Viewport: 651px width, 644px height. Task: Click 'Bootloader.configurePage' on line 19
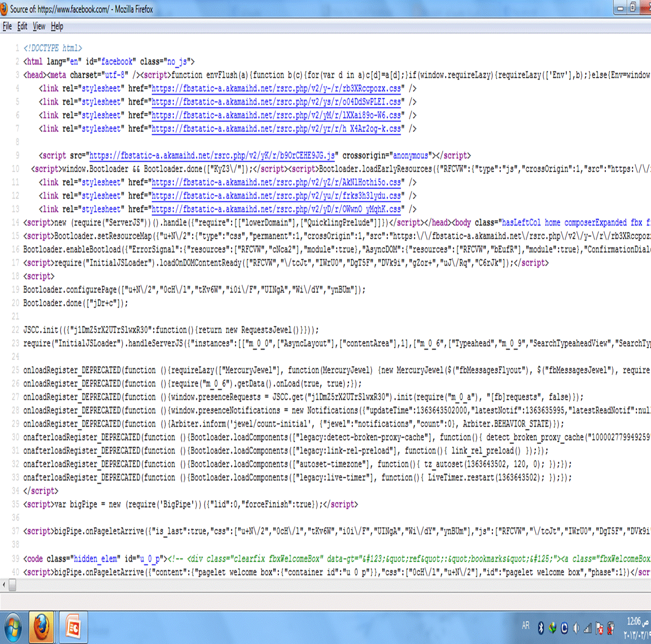tap(70, 290)
